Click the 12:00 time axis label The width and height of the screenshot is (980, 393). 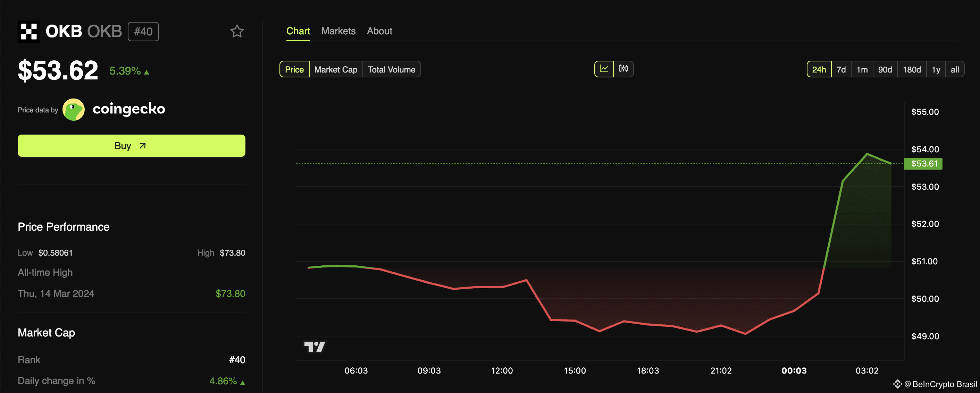coord(502,370)
